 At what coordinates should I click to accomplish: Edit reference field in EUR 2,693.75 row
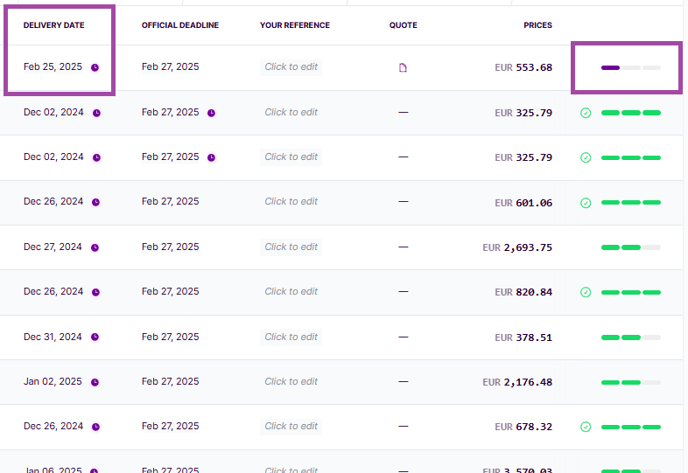click(291, 247)
